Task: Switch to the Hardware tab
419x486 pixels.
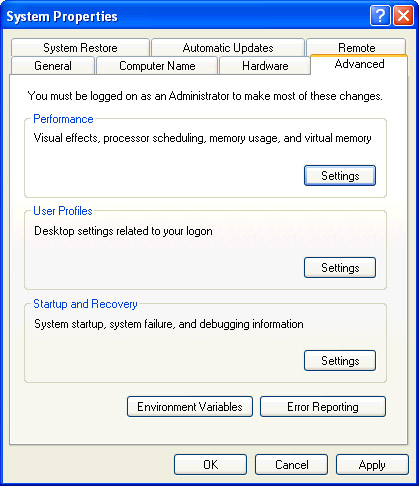Action: [265, 66]
